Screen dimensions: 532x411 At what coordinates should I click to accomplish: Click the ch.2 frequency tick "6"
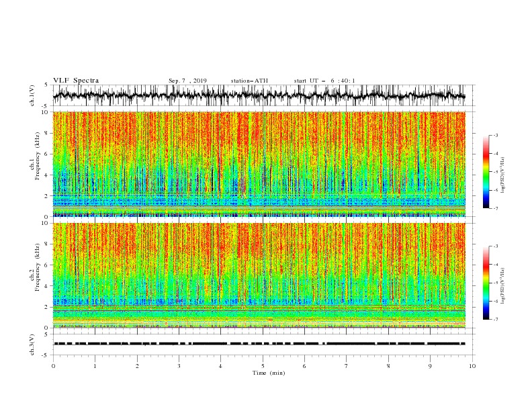tap(46, 265)
